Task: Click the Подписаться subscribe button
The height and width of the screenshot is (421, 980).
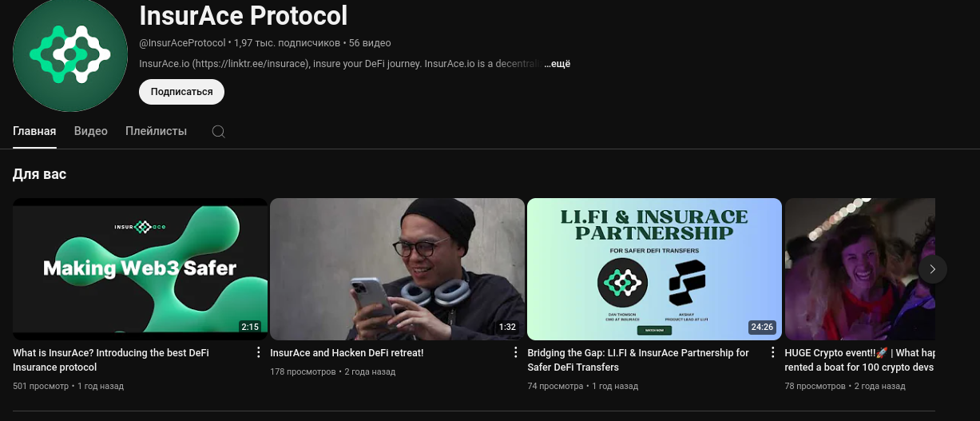Action: point(181,92)
